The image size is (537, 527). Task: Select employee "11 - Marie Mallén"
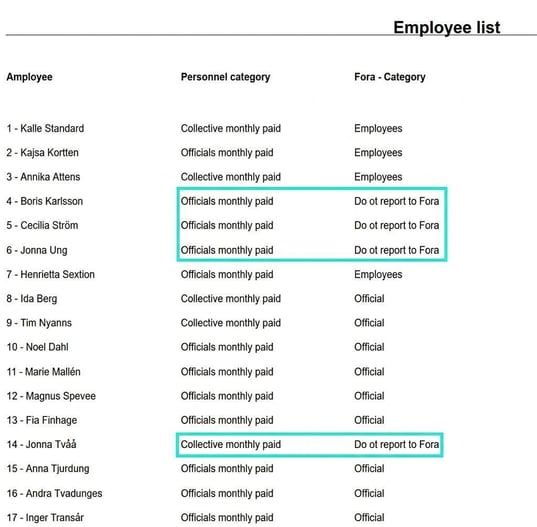point(43,372)
